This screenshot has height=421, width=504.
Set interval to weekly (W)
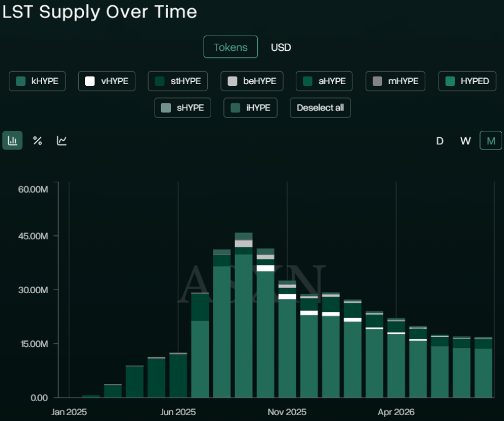tap(465, 141)
